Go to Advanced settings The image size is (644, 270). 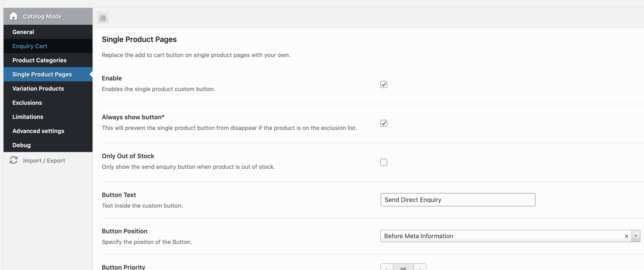click(39, 131)
